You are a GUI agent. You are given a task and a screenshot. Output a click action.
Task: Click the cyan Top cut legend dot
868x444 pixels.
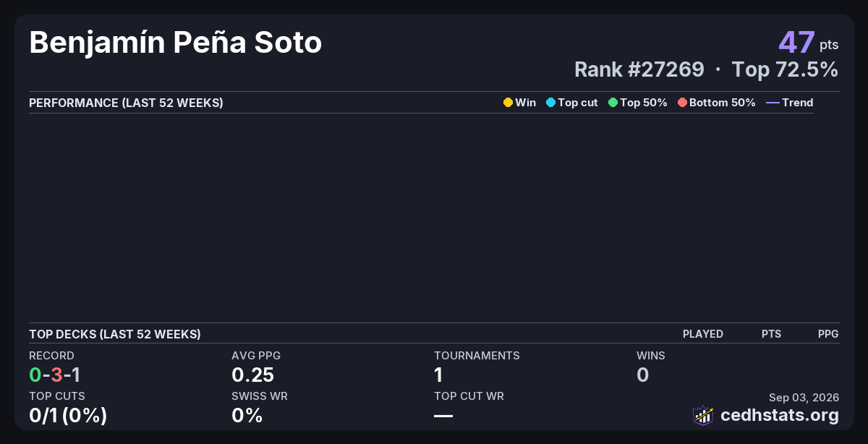coord(550,103)
